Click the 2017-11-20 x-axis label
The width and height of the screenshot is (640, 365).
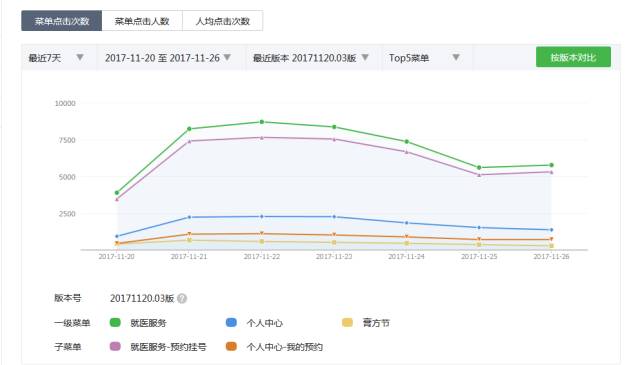point(116,256)
